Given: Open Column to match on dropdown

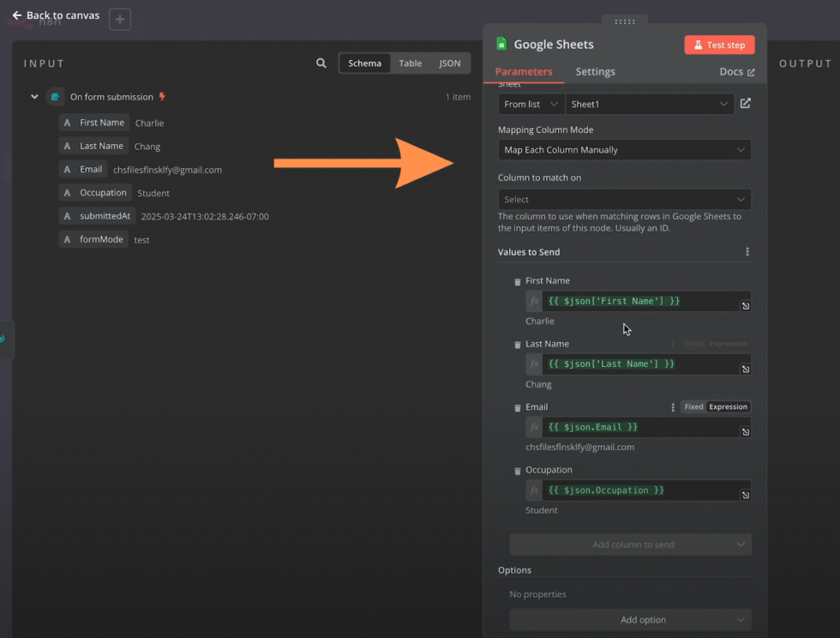Looking at the screenshot, I should pos(624,199).
